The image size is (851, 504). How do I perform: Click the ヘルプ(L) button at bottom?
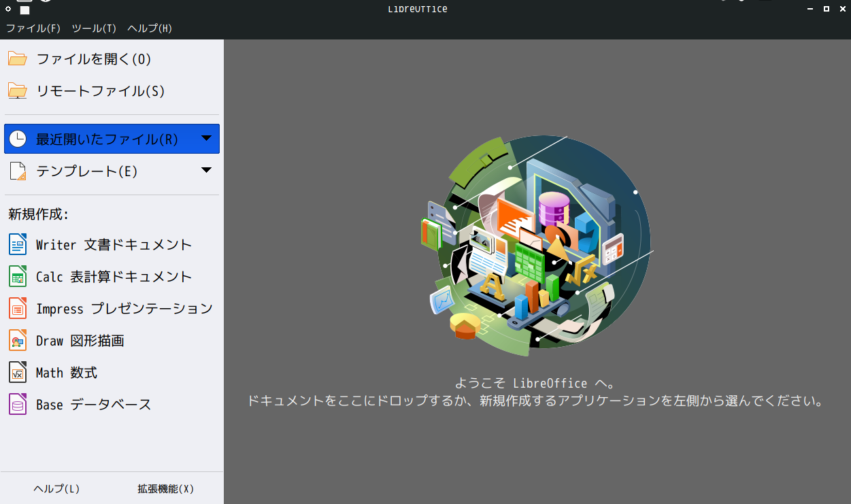(x=56, y=488)
